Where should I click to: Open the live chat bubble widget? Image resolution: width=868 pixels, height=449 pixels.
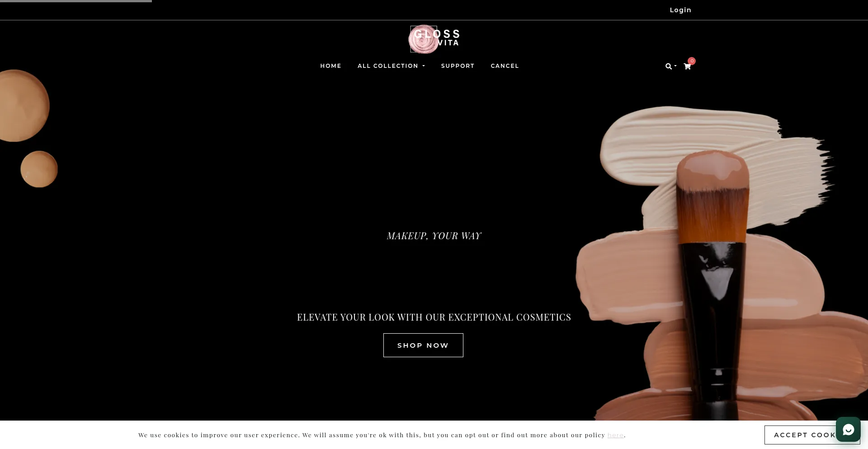[x=848, y=429]
